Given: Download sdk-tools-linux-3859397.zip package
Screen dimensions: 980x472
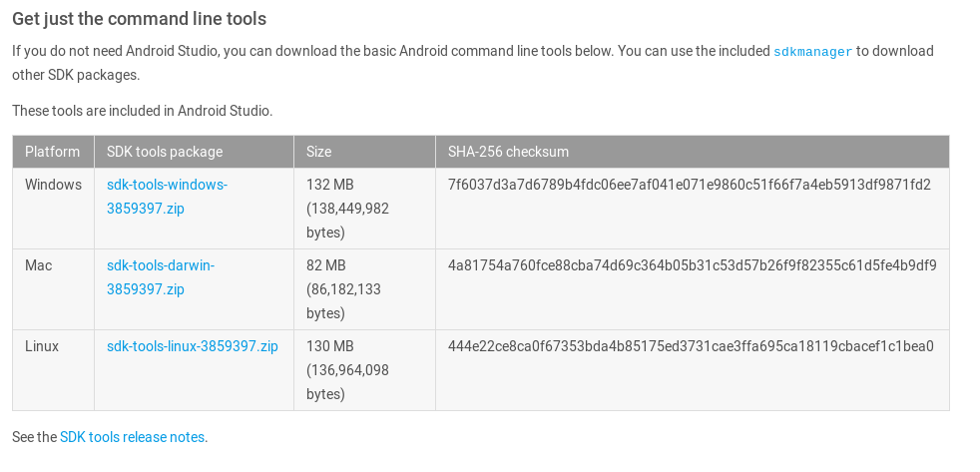Looking at the screenshot, I should coord(192,346).
